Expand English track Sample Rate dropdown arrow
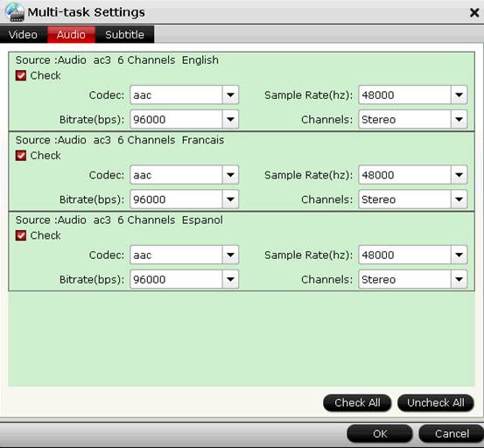The image size is (484, 448). (459, 94)
